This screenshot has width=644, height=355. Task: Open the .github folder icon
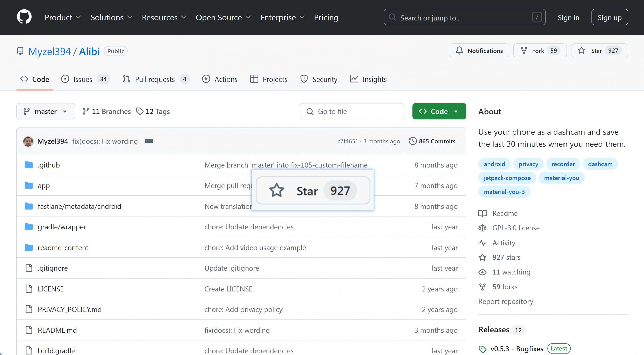29,165
